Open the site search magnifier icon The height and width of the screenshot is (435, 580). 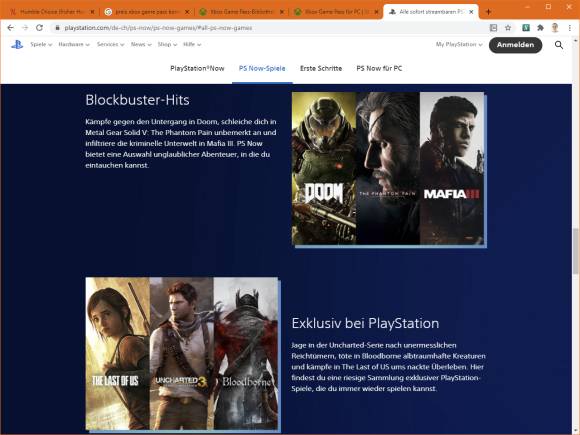559,45
